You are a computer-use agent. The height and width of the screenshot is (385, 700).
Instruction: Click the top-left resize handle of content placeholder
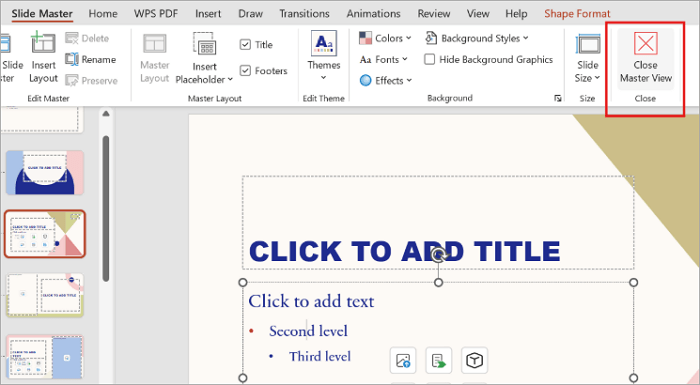(242, 282)
